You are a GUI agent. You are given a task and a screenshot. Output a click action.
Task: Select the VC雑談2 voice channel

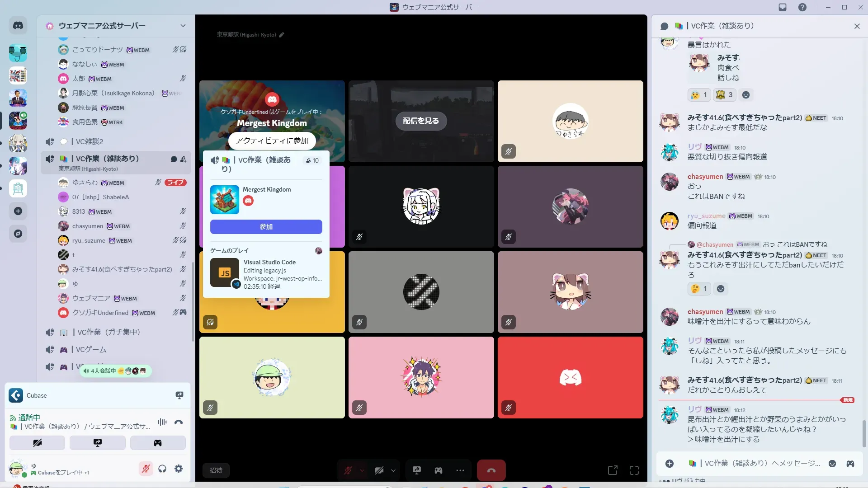coord(90,141)
